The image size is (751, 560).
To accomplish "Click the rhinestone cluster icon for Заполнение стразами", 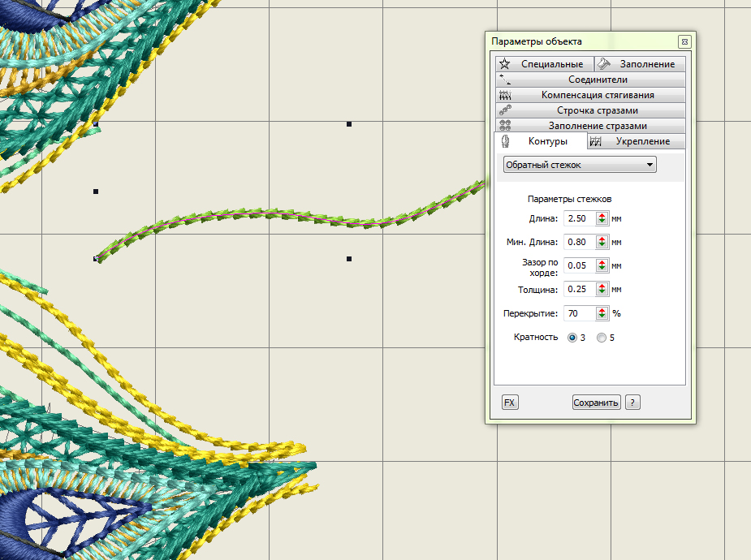I will coord(505,126).
